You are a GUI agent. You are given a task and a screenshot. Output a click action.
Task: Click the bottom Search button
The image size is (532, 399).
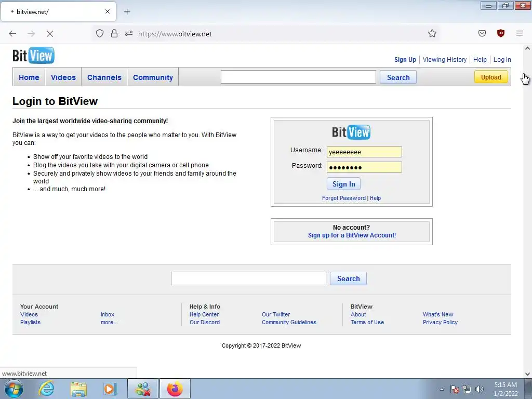click(x=348, y=278)
